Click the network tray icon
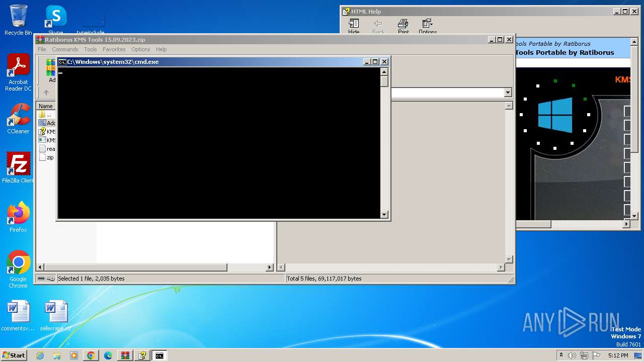 click(x=584, y=355)
